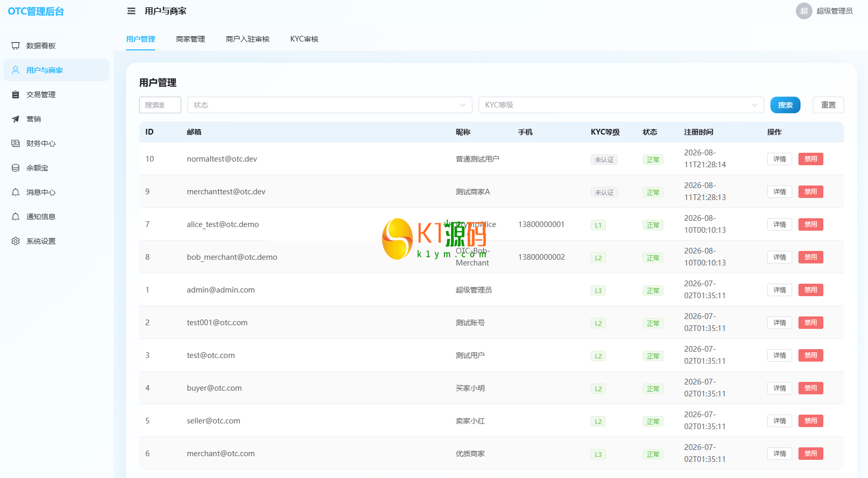Click the OTC管理后台 logo title
The width and height of the screenshot is (868, 478).
point(36,11)
